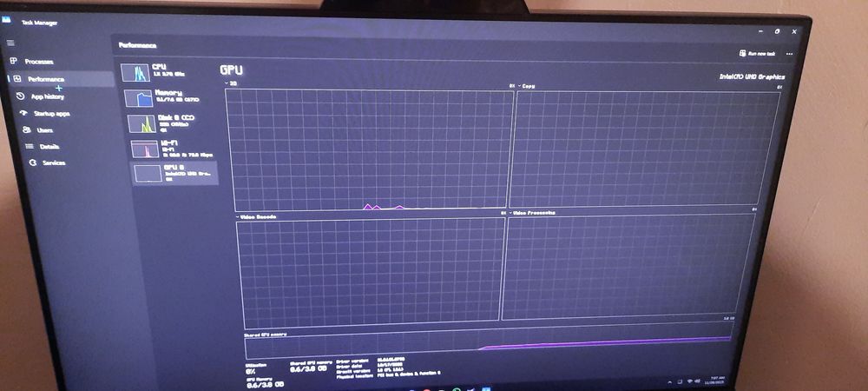Click the Intel(R) UHD Graphics label
Viewport: 868px width, 391px height.
pyautogui.click(x=752, y=77)
